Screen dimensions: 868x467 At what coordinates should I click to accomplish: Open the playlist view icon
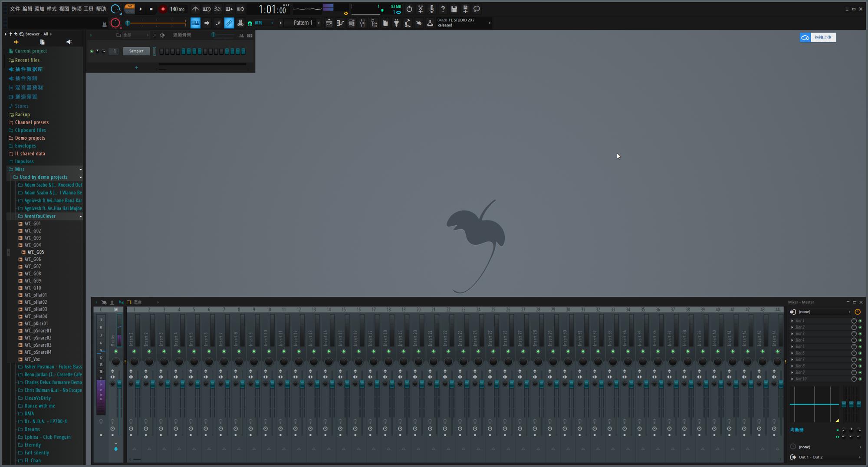[329, 23]
